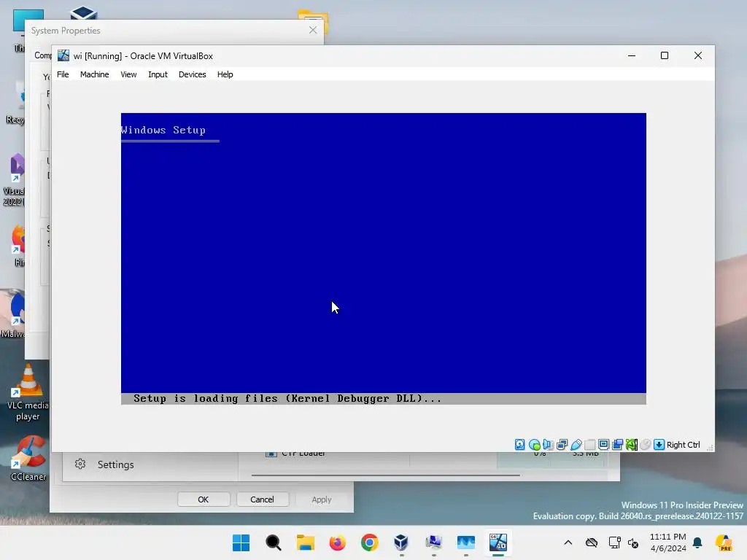Open CCleaner desktop shortcut
The height and width of the screenshot is (560, 747).
tap(28, 458)
